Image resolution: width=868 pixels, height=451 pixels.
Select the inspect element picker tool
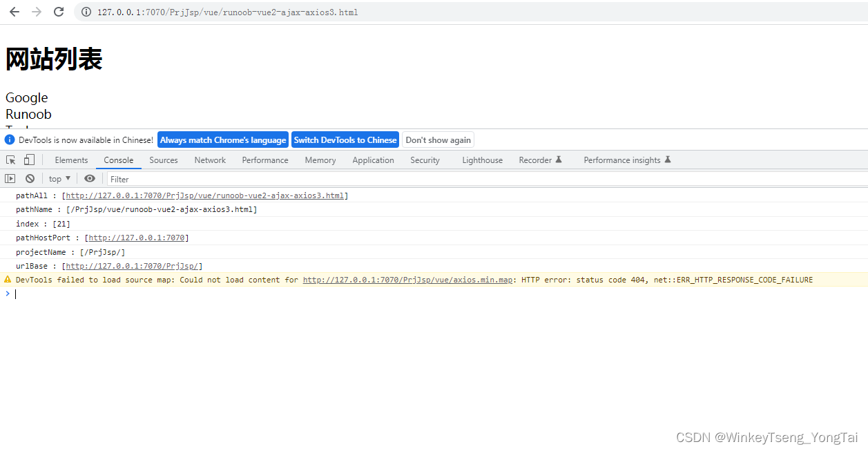point(10,160)
